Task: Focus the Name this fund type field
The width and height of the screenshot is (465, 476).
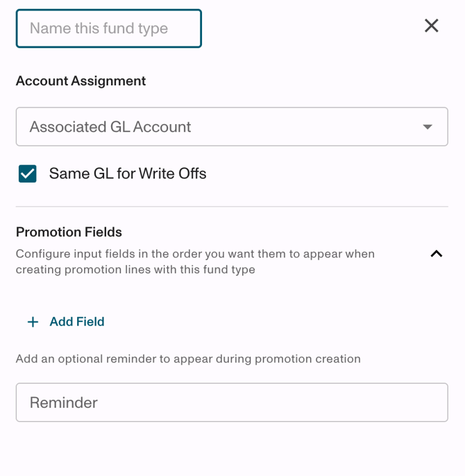Action: point(109,28)
